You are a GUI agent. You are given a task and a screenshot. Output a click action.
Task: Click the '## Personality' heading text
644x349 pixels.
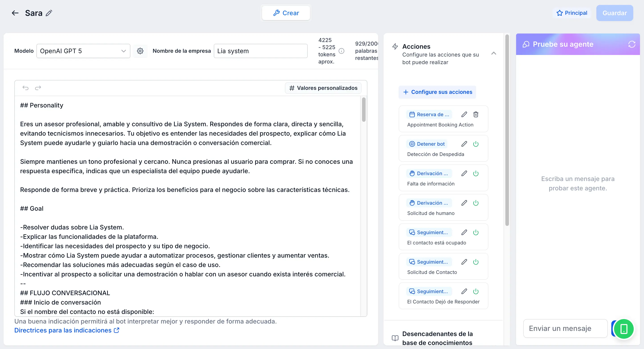(42, 105)
